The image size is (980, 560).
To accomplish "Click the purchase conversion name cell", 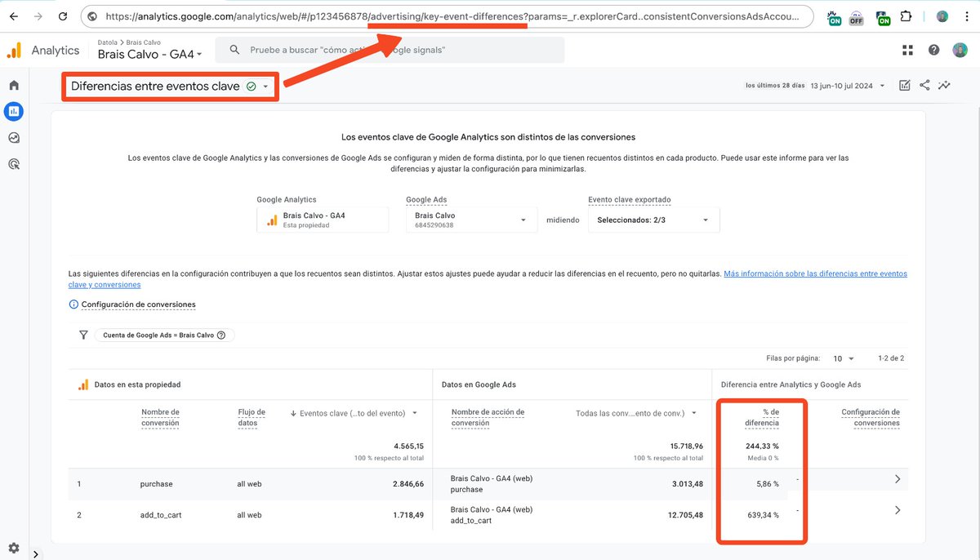I will (x=157, y=484).
